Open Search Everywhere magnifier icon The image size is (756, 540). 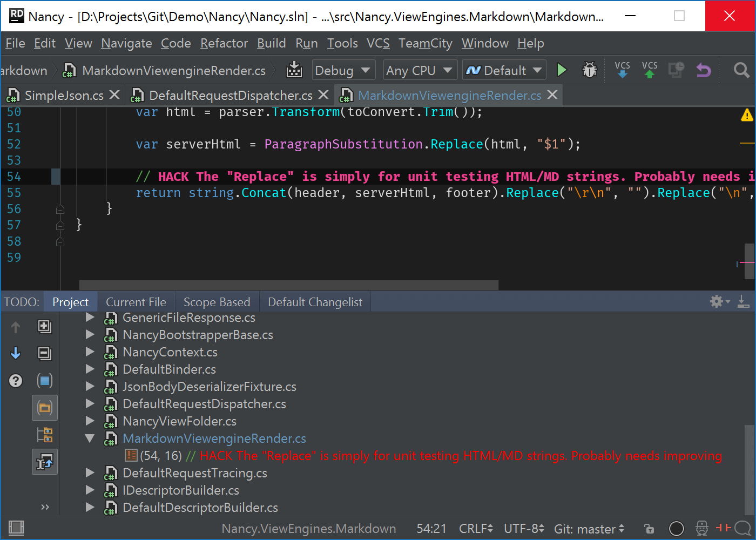(x=741, y=70)
